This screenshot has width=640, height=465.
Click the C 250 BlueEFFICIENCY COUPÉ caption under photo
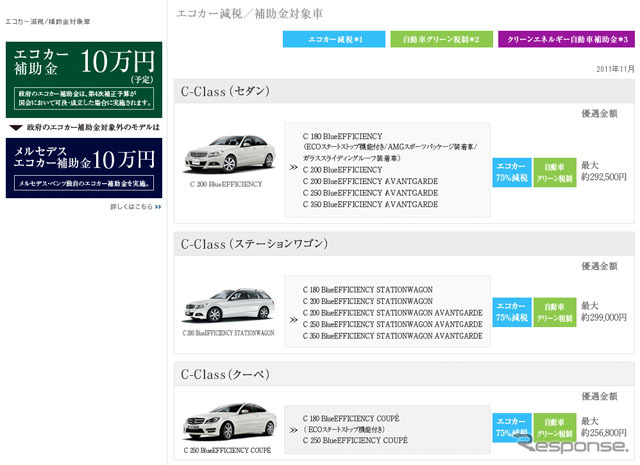point(227,450)
